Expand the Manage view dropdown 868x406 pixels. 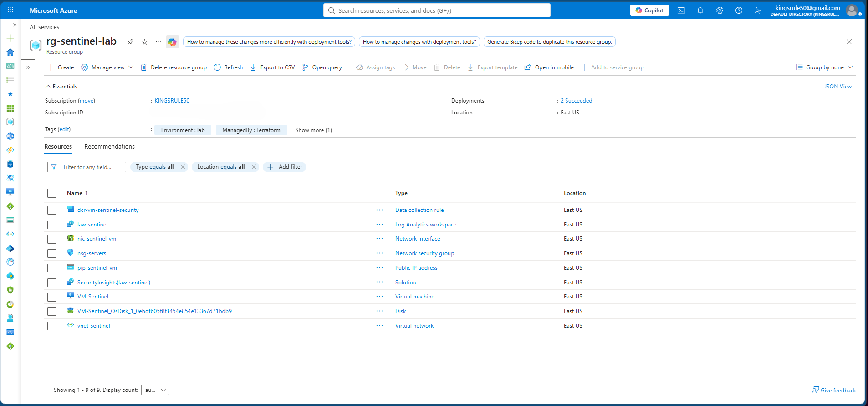tap(107, 67)
